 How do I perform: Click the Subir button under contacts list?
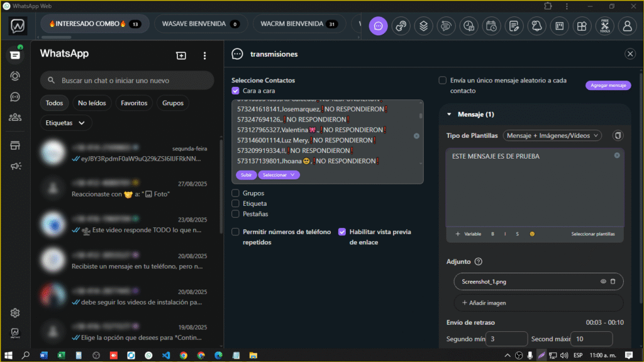[x=246, y=175]
